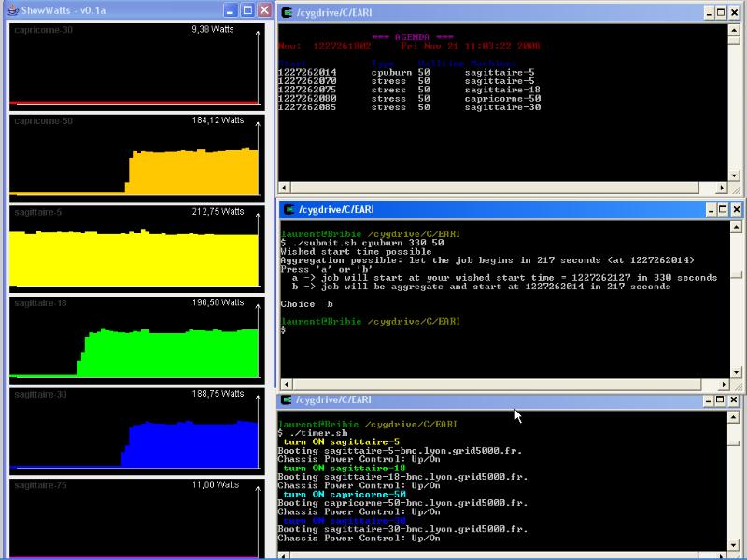This screenshot has width=747, height=560.
Task: Close the submit.sh terminal window
Action: (736, 209)
